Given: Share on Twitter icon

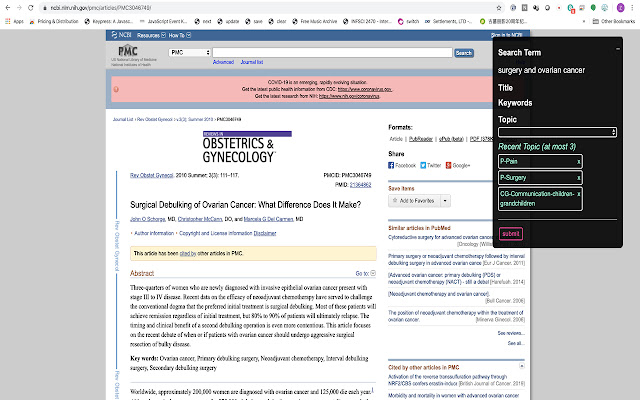Looking at the screenshot, I should tap(423, 165).
